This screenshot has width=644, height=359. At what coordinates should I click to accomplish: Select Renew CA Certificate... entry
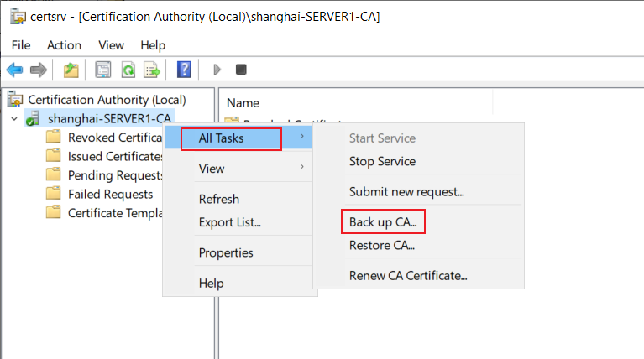pyautogui.click(x=408, y=276)
